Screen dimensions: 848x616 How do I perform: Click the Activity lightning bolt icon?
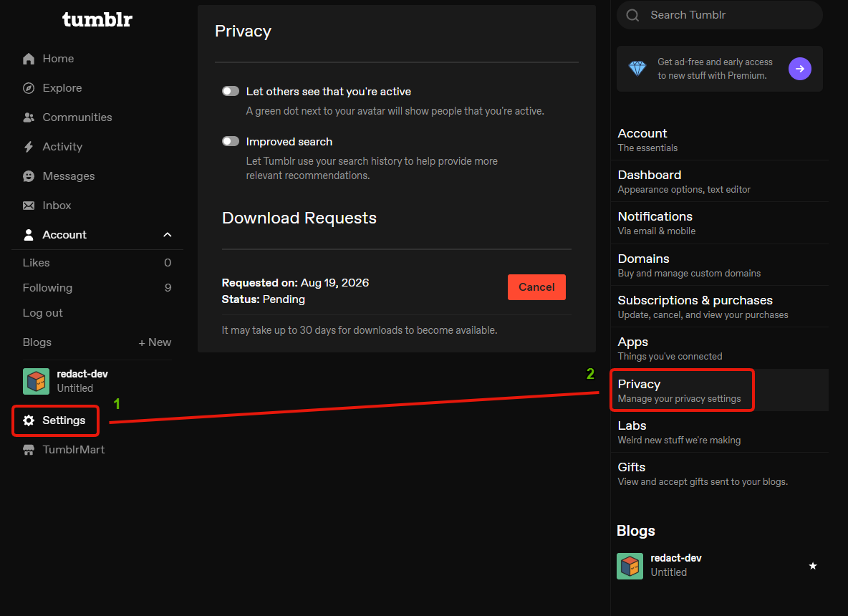click(29, 147)
